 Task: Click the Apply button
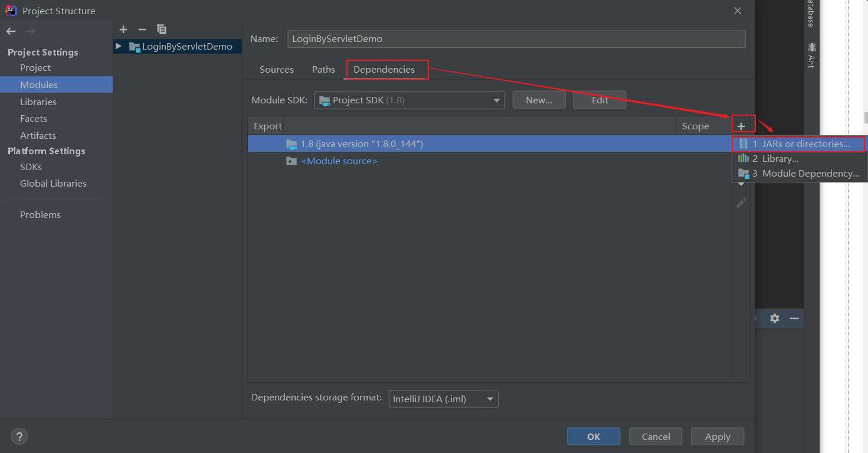point(718,436)
